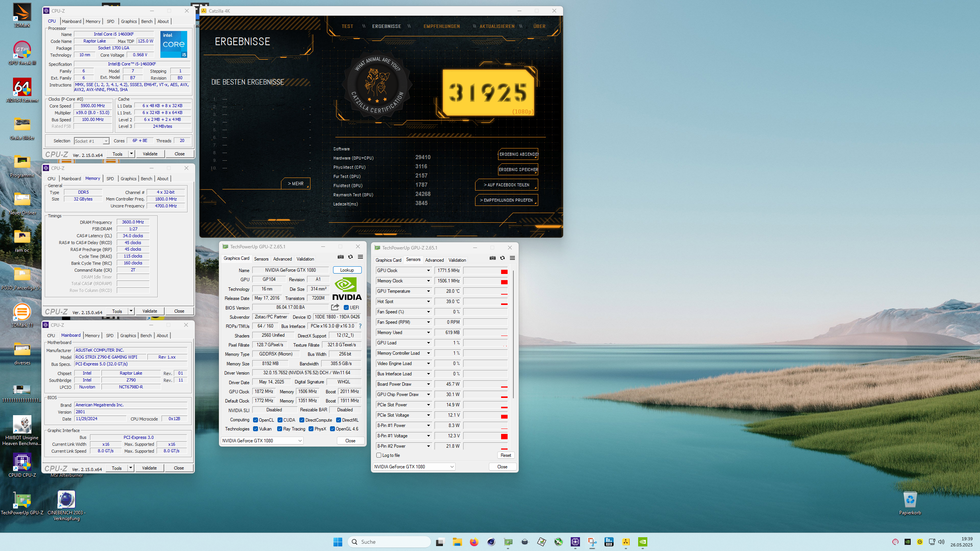Toggle the Ray Tracing checkbox
Image resolution: width=980 pixels, height=551 pixels.
(x=279, y=429)
